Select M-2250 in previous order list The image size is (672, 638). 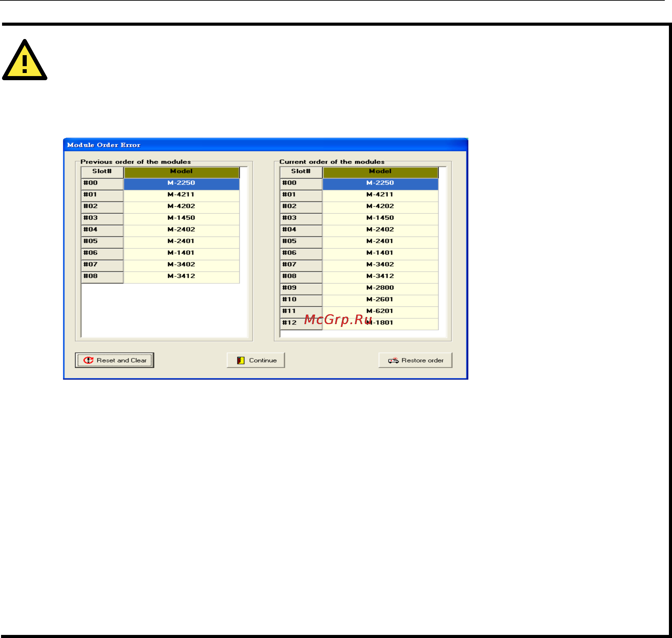181,184
